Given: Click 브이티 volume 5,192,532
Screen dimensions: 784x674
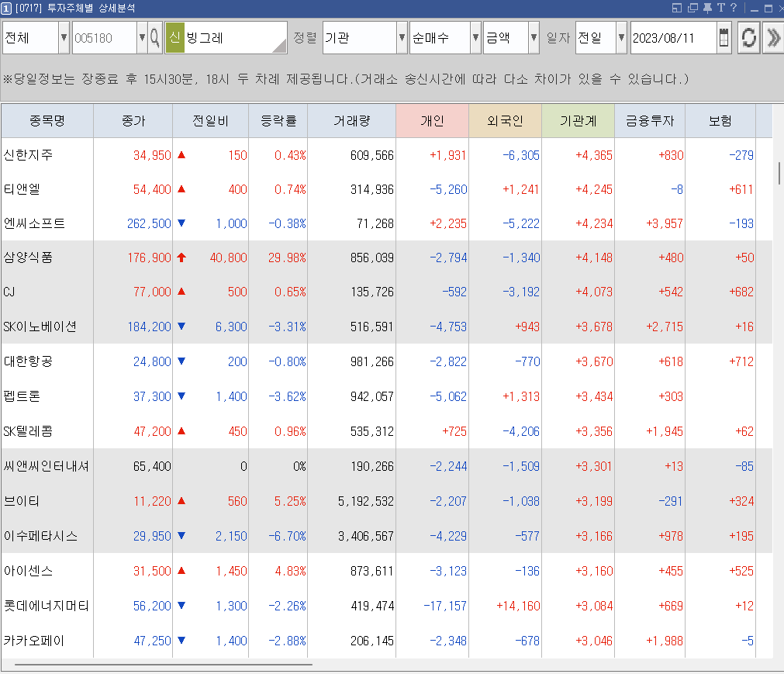Looking at the screenshot, I should (x=366, y=501).
